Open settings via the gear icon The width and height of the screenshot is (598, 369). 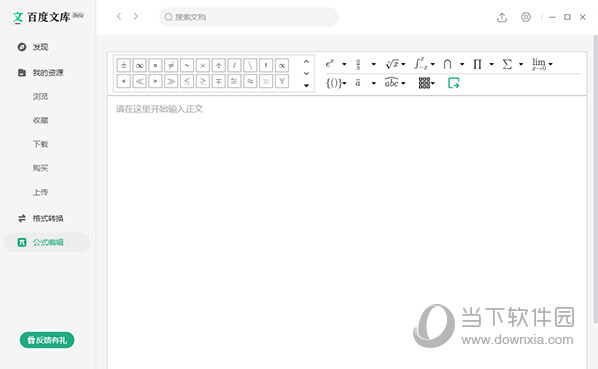(x=526, y=17)
